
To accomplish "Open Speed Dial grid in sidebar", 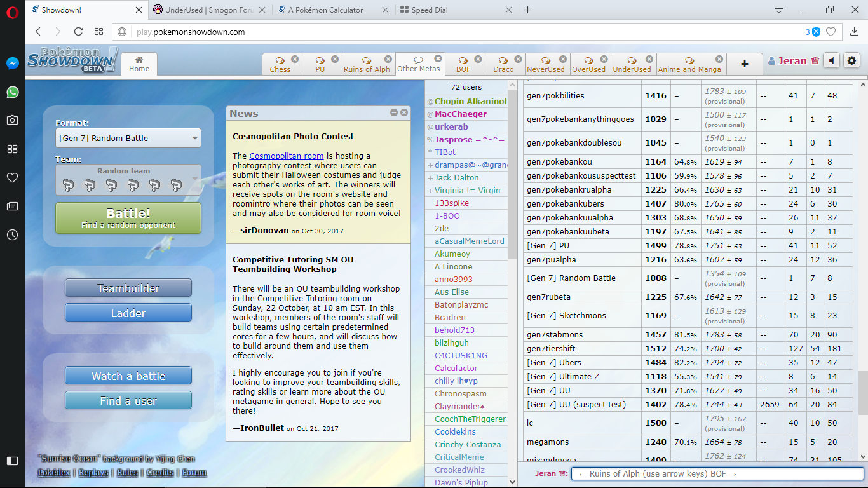I will pos(12,149).
